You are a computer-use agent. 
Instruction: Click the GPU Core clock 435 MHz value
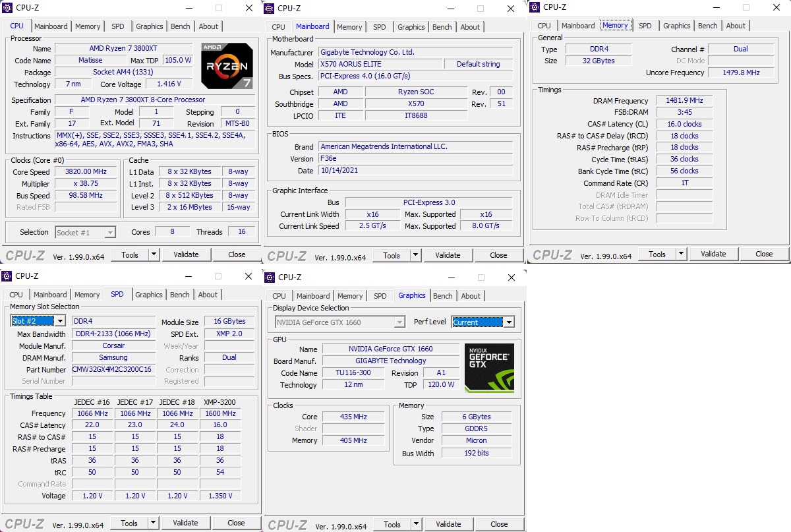point(353,417)
